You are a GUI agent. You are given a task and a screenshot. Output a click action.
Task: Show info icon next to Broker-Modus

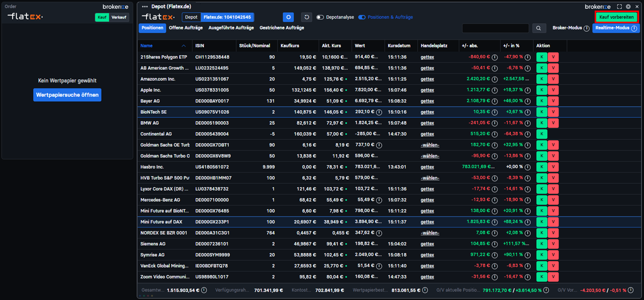[x=587, y=28]
